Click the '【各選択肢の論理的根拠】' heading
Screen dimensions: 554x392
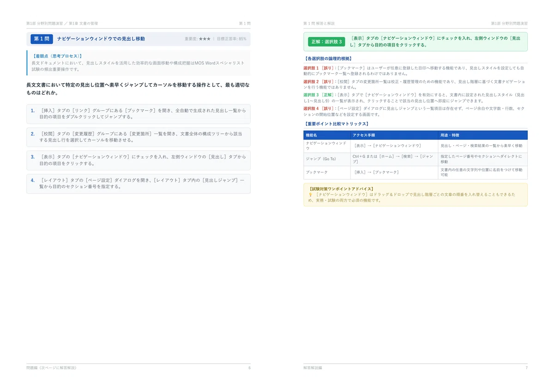point(328,59)
